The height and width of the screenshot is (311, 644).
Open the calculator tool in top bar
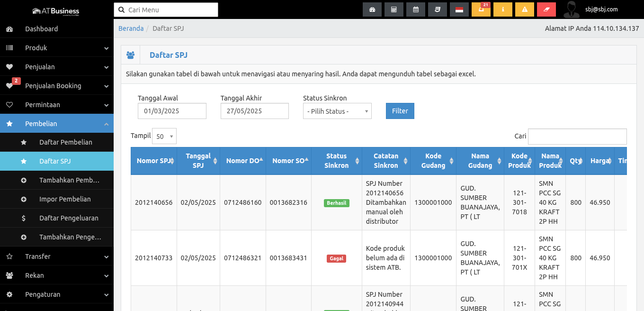[394, 9]
